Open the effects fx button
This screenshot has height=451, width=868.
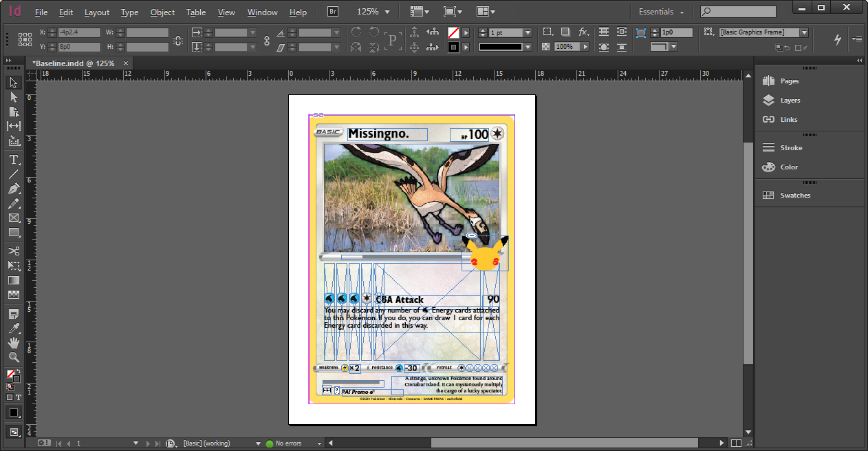[583, 32]
